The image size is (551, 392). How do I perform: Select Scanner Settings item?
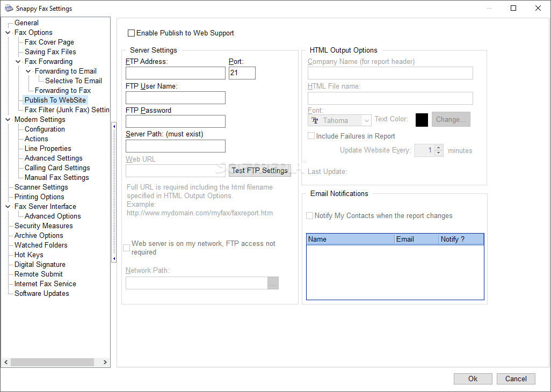click(x=41, y=187)
